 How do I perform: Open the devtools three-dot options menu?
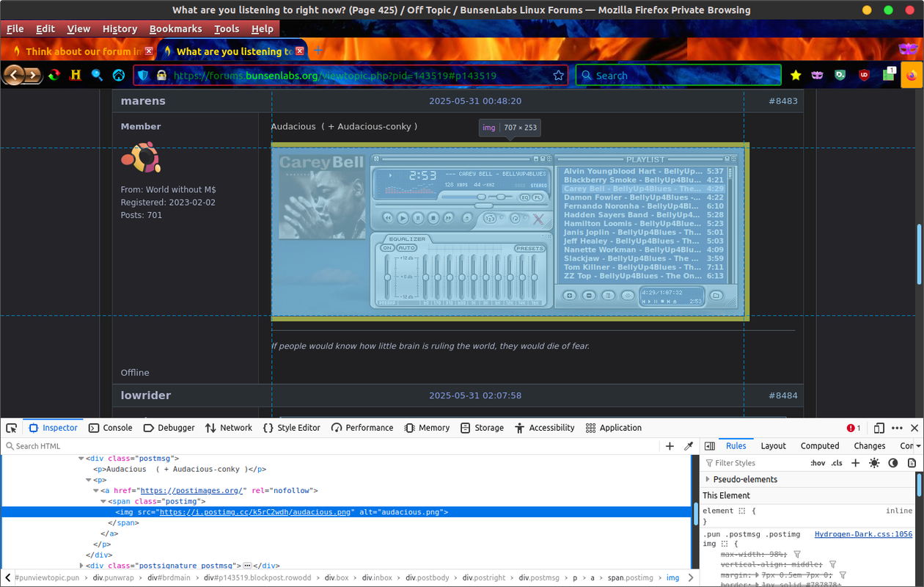point(897,428)
